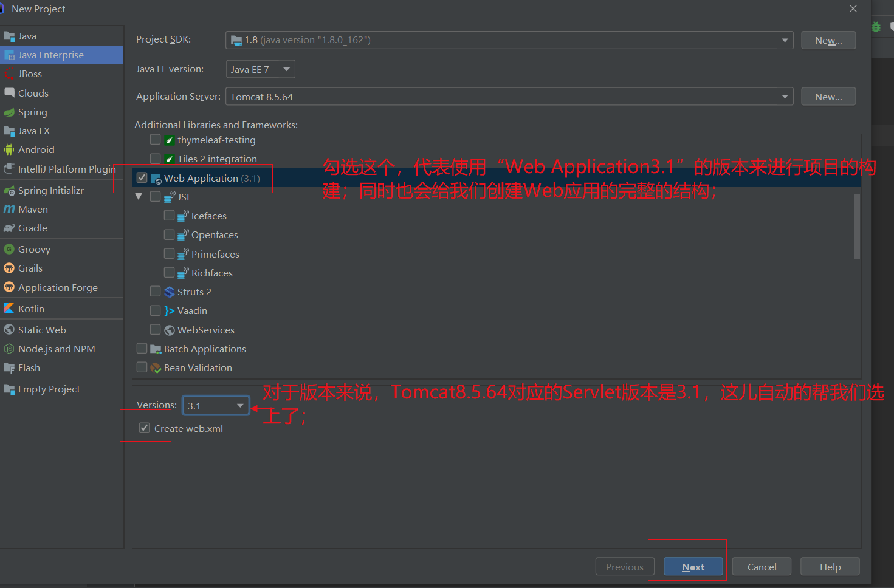This screenshot has width=894, height=588.
Task: Select the Node.js and NPM icon
Action: 10,349
